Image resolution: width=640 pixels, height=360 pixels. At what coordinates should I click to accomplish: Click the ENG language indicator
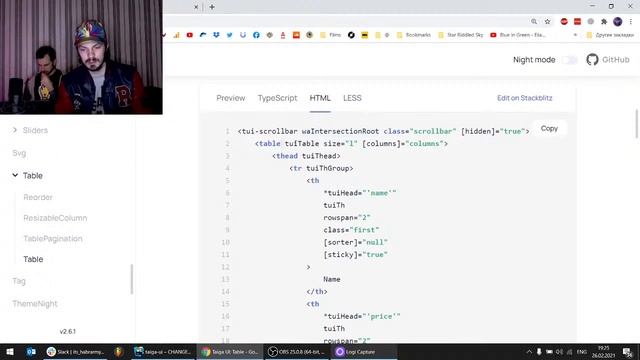coord(582,351)
